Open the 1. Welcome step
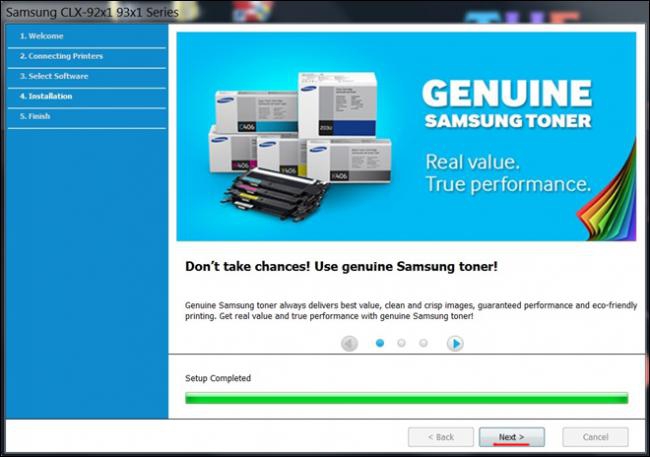This screenshot has height=457, width=650. click(x=87, y=36)
